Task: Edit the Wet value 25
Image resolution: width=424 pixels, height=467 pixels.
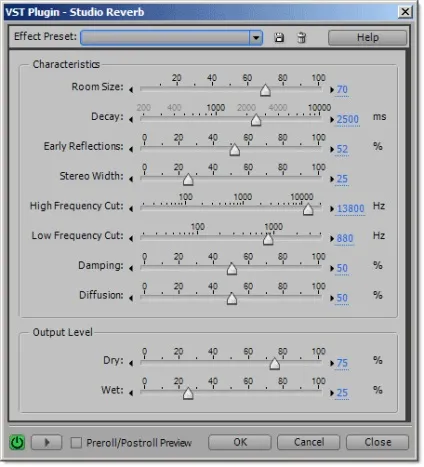Action: tap(342, 393)
